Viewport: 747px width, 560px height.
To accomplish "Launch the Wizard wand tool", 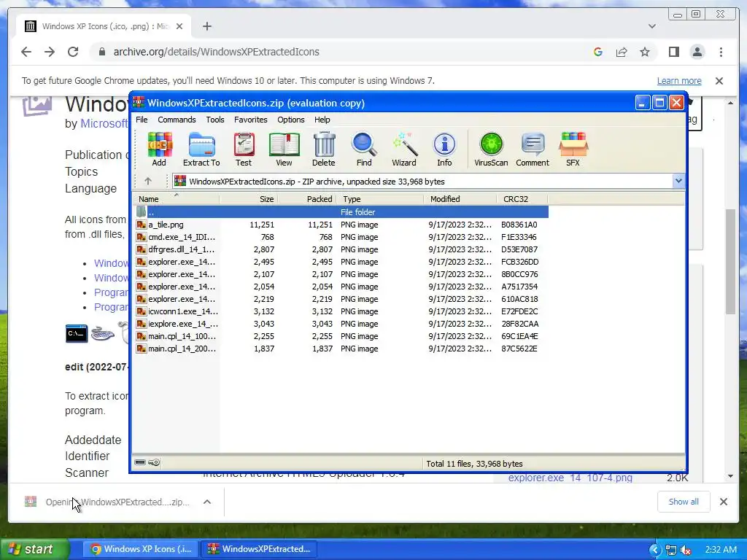I will click(x=404, y=149).
